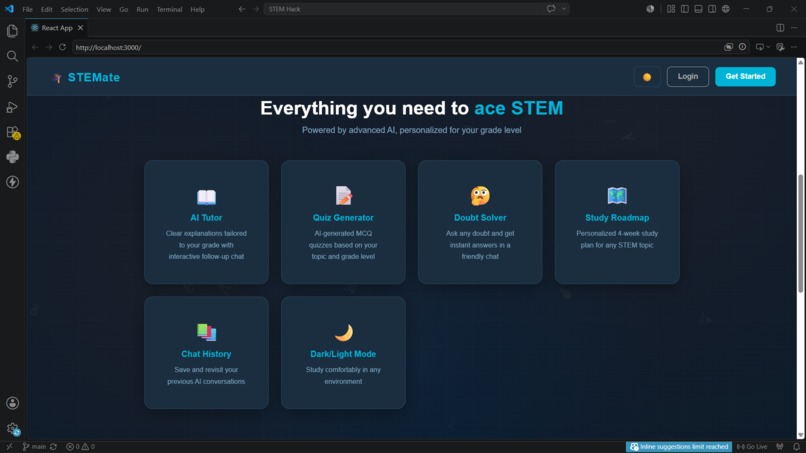The image size is (806, 453).
Task: Open the Copilot chat icon in title bar
Action: (551, 9)
